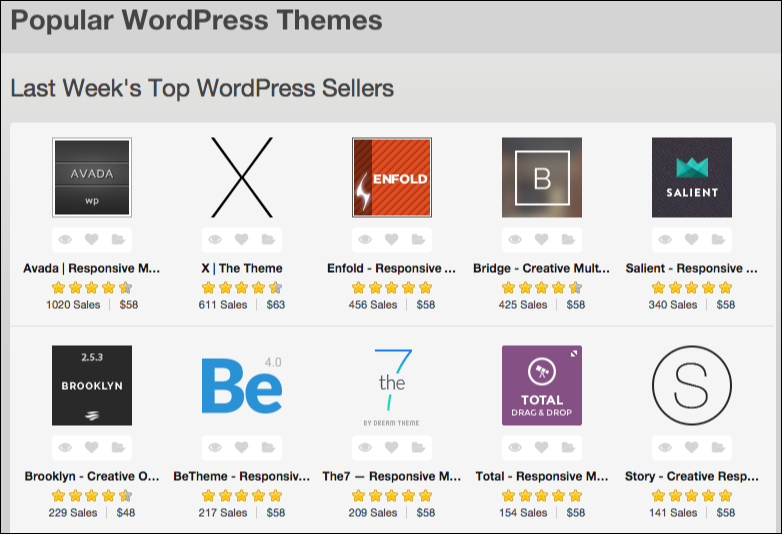
Task: Click the '141 Sales' text under Story
Action: coord(673,513)
